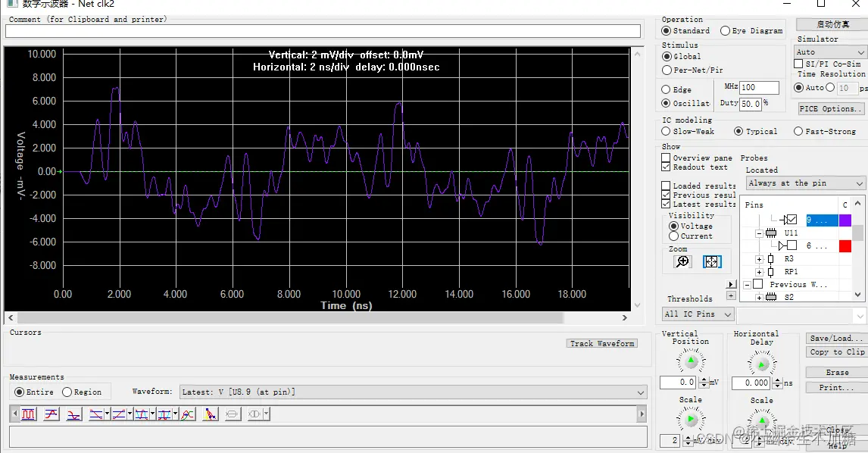868x453 pixels.
Task: Click the R3 resistor icon in Pins tree
Action: [770, 258]
